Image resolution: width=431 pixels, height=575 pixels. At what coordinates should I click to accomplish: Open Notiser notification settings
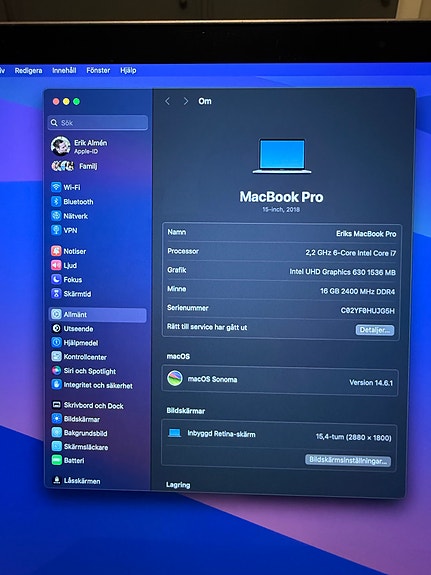(x=69, y=251)
